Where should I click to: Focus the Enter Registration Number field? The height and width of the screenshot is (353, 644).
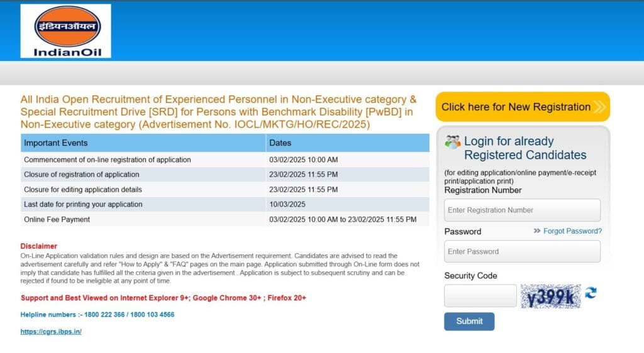point(522,210)
